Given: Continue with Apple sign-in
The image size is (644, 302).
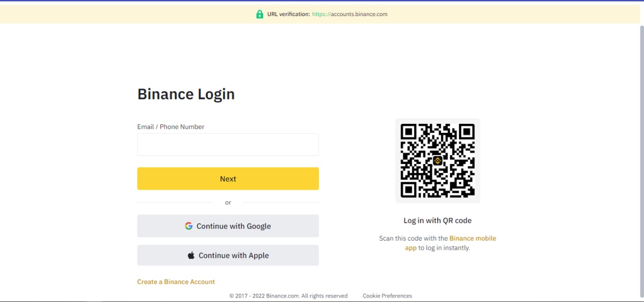Looking at the screenshot, I should tap(228, 255).
